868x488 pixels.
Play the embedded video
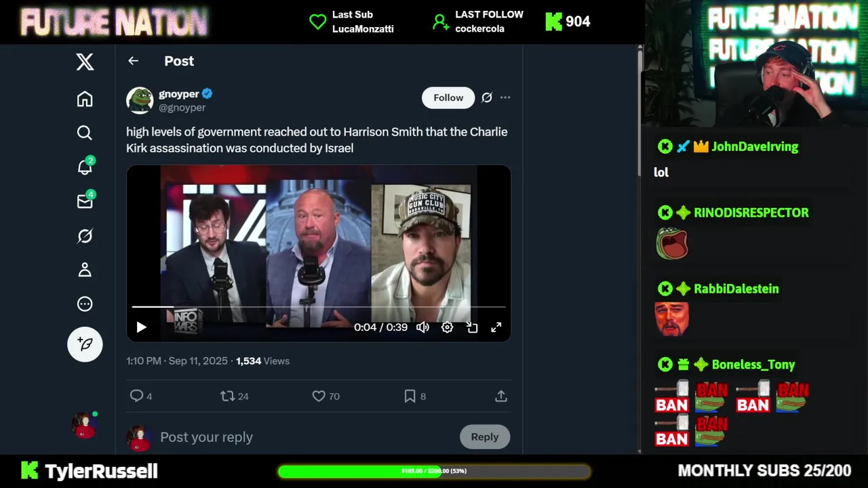141,327
